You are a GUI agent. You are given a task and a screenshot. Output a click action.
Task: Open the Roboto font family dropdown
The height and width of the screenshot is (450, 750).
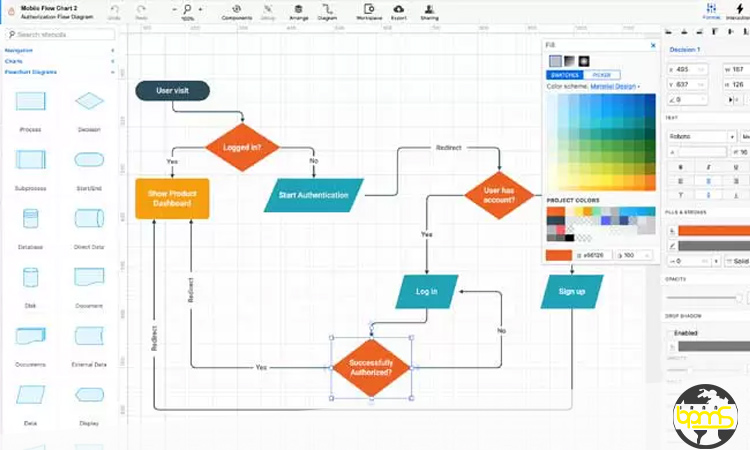(701, 136)
